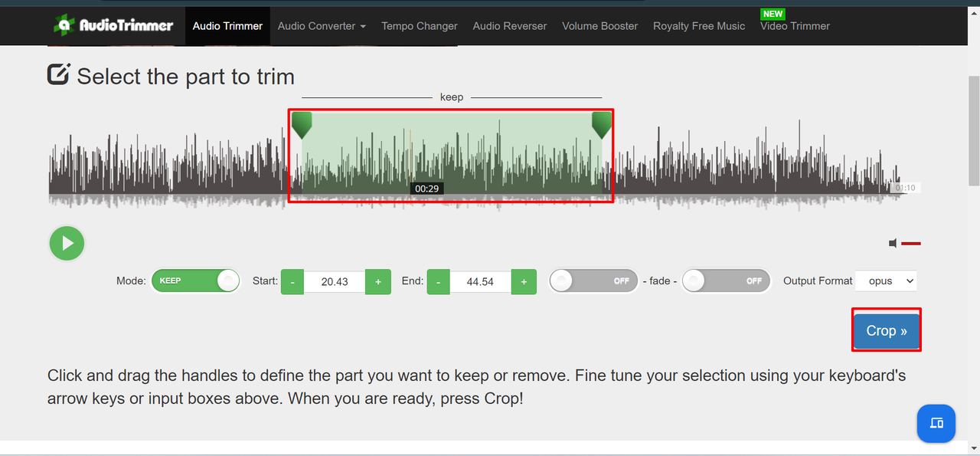The width and height of the screenshot is (980, 456).
Task: Click the green NEW badge
Action: tap(773, 14)
